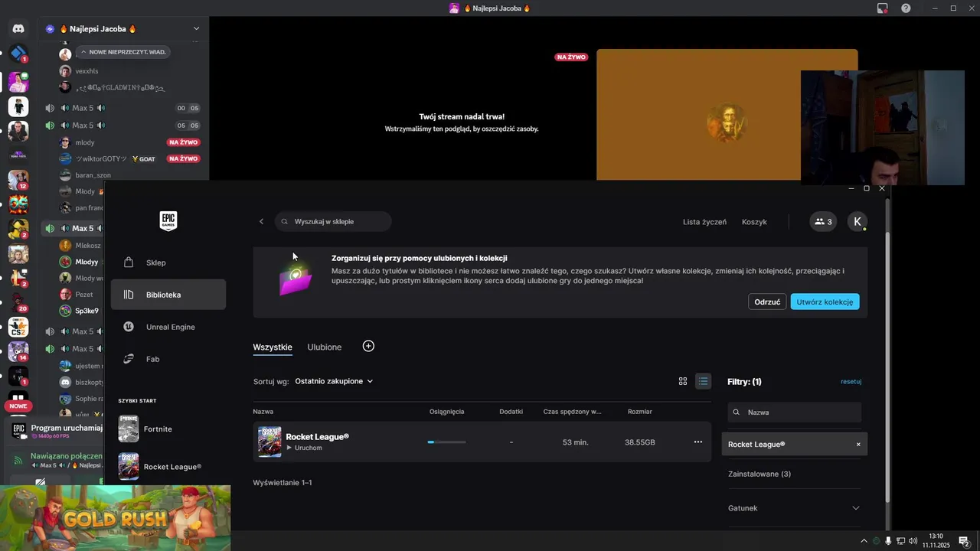The height and width of the screenshot is (551, 980).
Task: Remove the Rocket League® filter chip
Action: click(x=858, y=445)
